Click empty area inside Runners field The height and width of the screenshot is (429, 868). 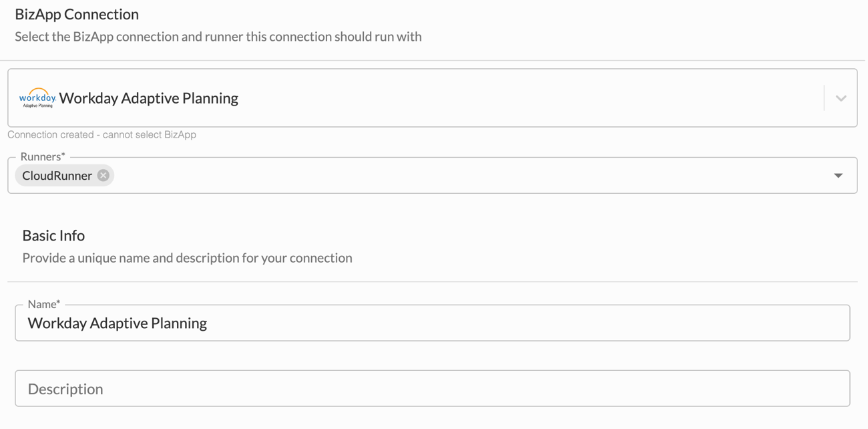point(467,176)
